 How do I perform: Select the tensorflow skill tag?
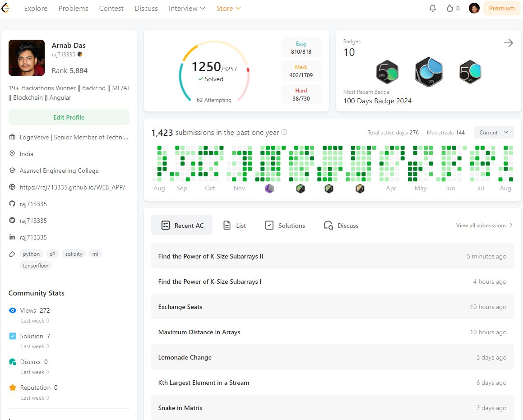(35, 266)
